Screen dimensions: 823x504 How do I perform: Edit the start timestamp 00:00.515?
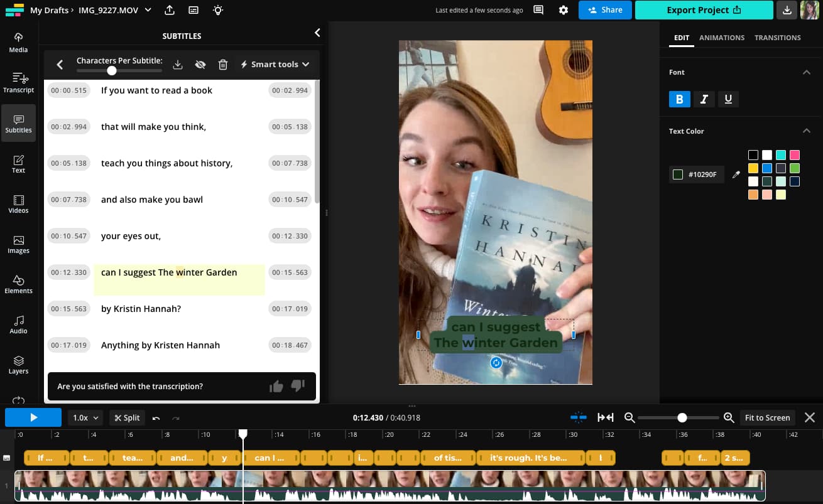69,90
